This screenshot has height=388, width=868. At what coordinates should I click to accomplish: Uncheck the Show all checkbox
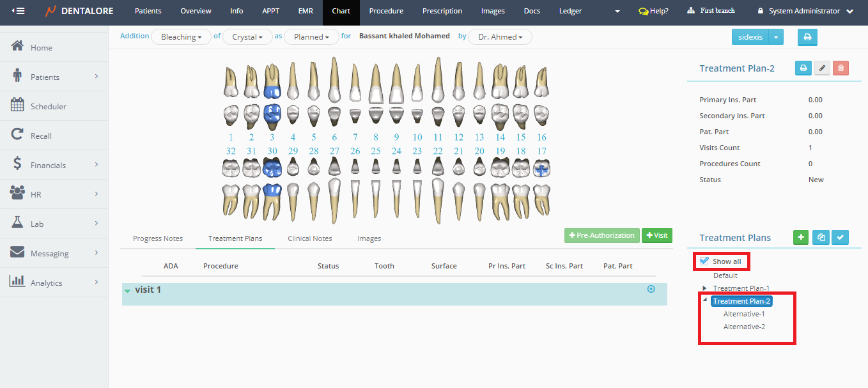click(x=704, y=261)
